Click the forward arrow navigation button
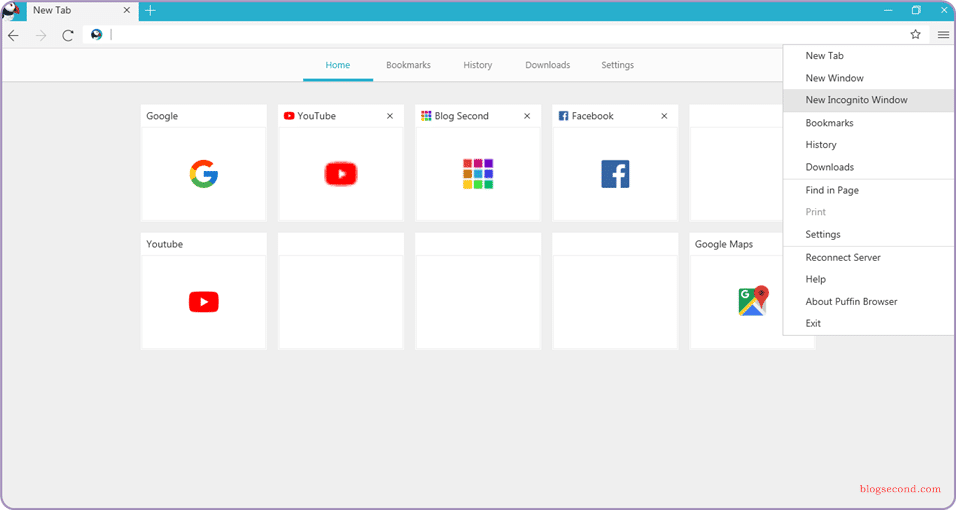This screenshot has height=510, width=956. 41,35
